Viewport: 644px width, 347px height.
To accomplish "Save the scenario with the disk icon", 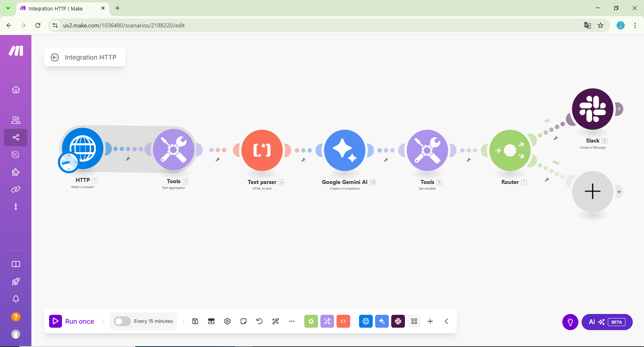I will tap(195, 321).
